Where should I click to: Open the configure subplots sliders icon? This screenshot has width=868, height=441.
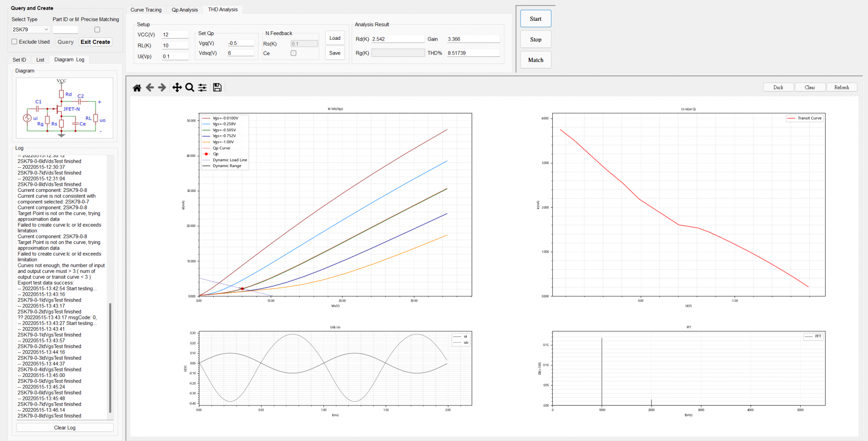click(203, 88)
